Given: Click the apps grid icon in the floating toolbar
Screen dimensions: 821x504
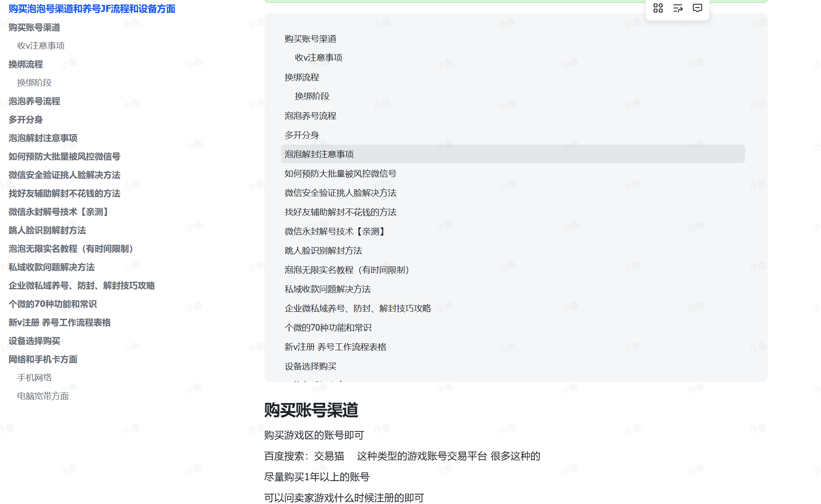Looking at the screenshot, I should (x=658, y=8).
